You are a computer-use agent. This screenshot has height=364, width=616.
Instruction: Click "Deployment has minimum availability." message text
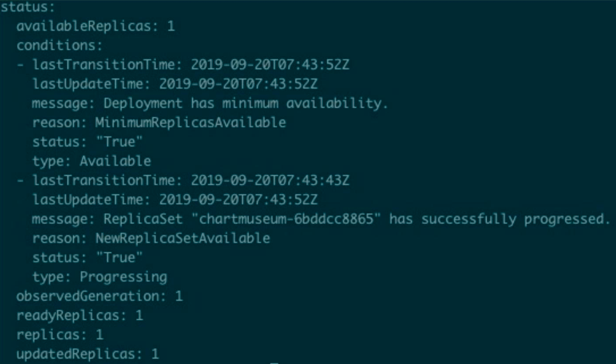(245, 103)
